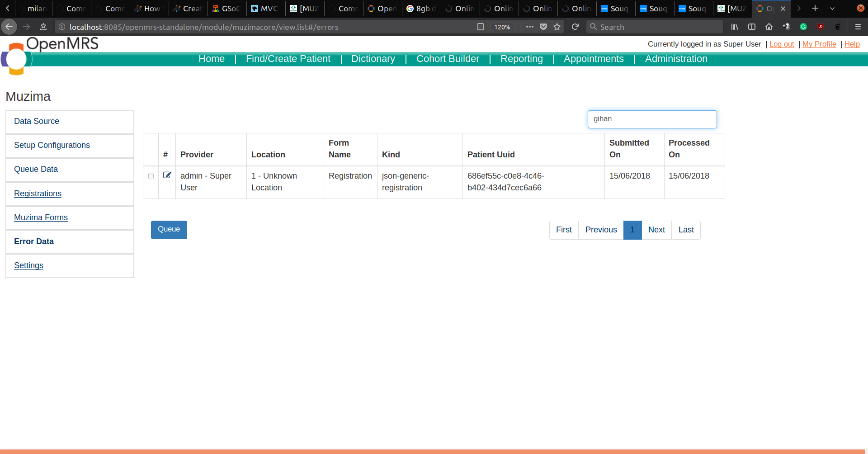Toggle the sidebars icon in toolbar

click(x=752, y=27)
